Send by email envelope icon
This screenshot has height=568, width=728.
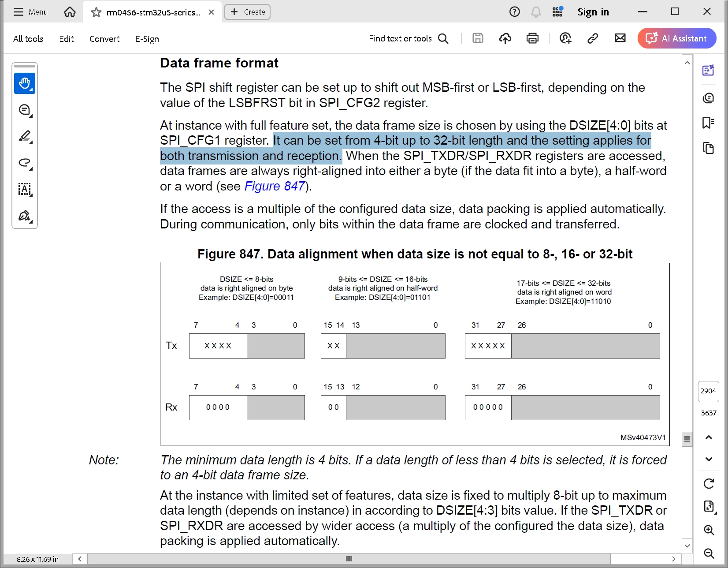point(620,38)
